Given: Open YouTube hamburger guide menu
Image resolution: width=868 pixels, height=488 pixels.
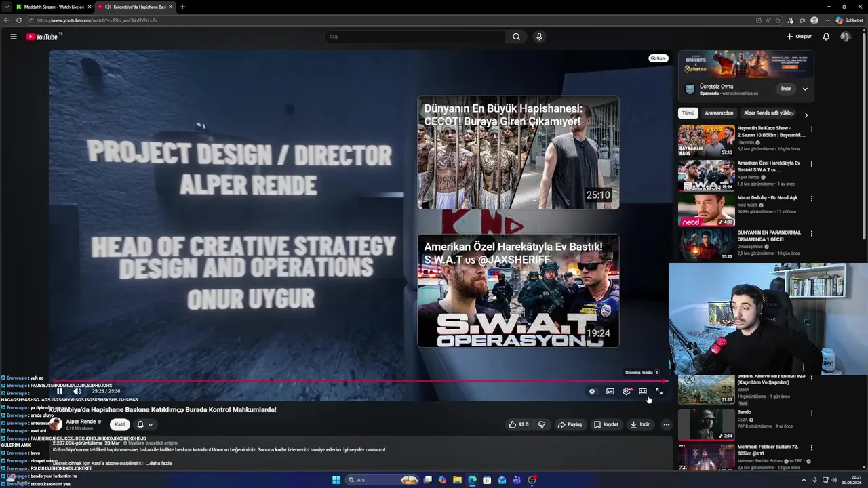Looking at the screenshot, I should click(x=13, y=37).
